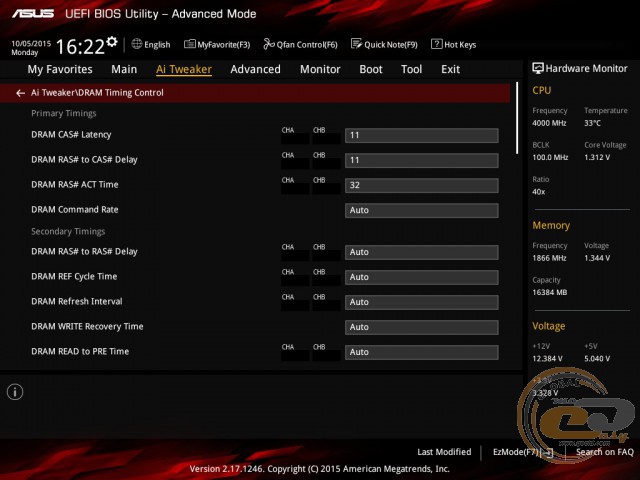Select DRAM RAS# to RAS# Delay field
The height and width of the screenshot is (480, 640).
[422, 252]
